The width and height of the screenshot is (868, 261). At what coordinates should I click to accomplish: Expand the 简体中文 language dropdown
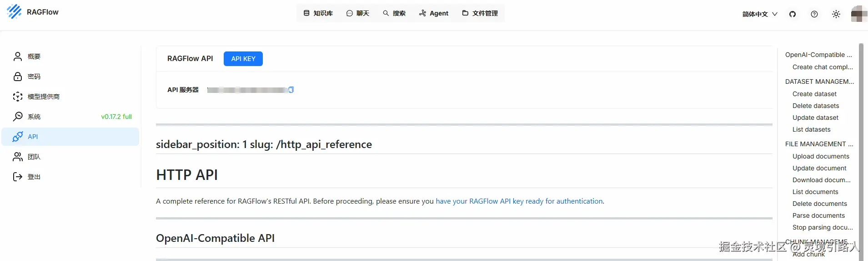coord(760,14)
